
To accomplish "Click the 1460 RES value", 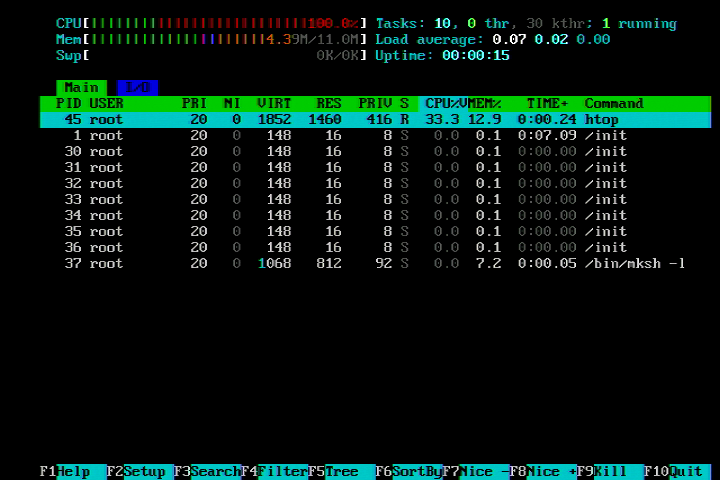I will (325, 119).
